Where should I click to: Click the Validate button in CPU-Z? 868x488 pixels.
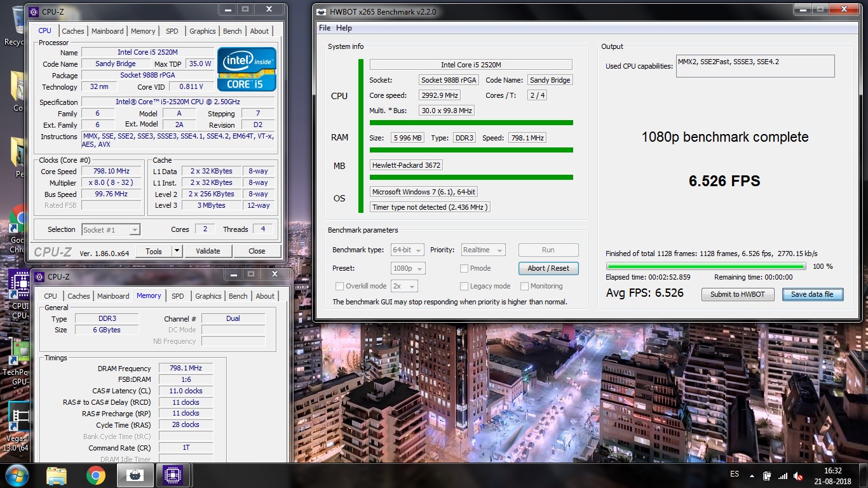coord(208,251)
